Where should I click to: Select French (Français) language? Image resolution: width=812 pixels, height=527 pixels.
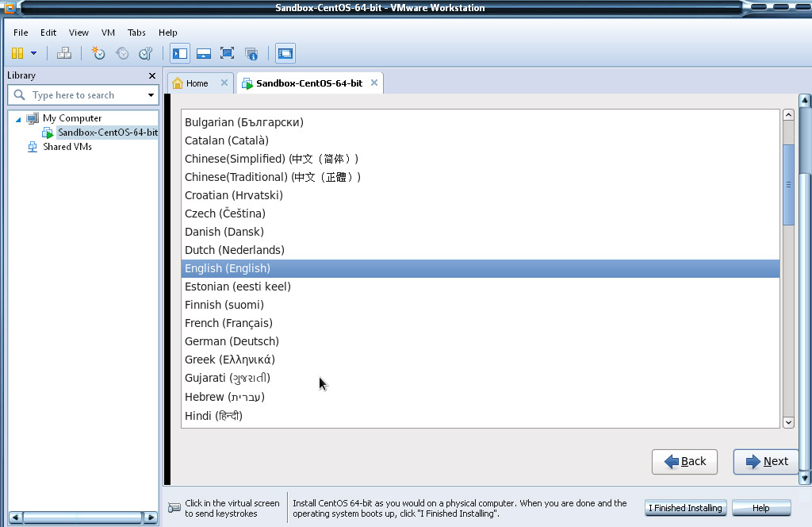click(x=480, y=323)
